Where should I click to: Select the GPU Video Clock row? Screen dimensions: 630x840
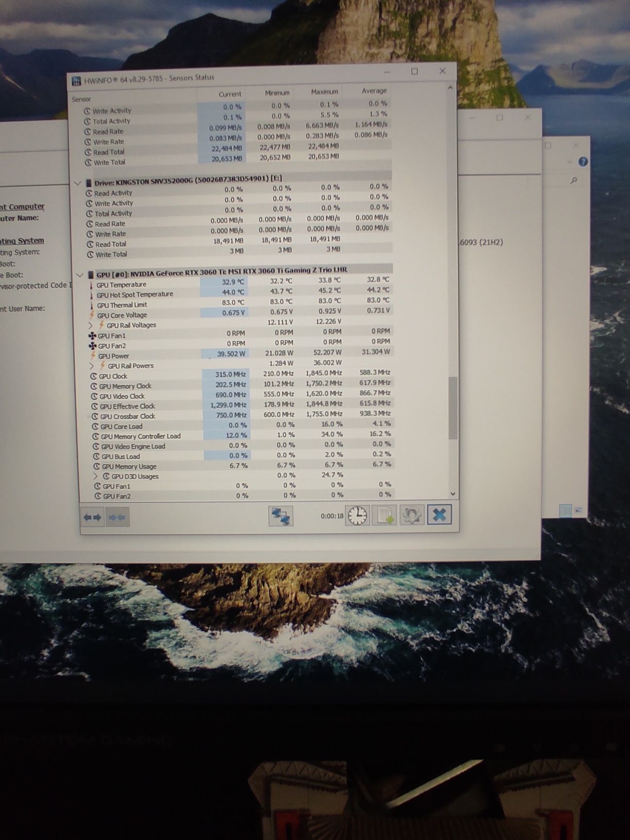(x=241, y=394)
